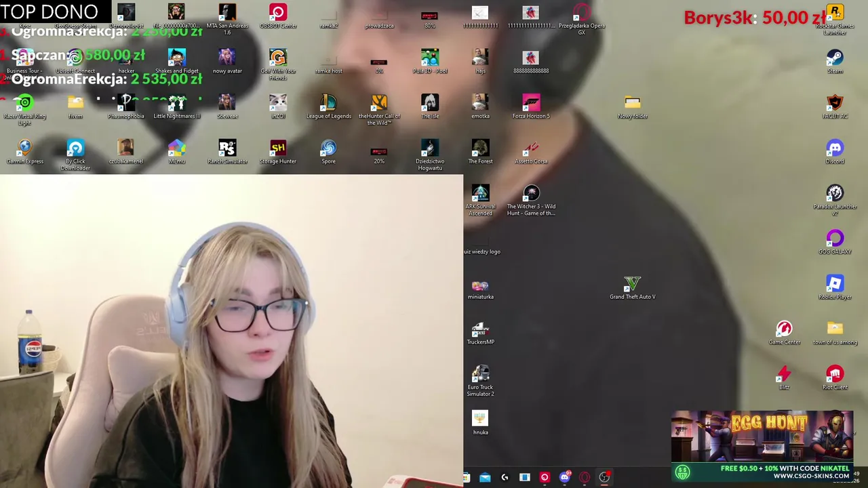The height and width of the screenshot is (488, 868).
Task: Open theHunter Call of the Wild shortcut
Action: 379,110
